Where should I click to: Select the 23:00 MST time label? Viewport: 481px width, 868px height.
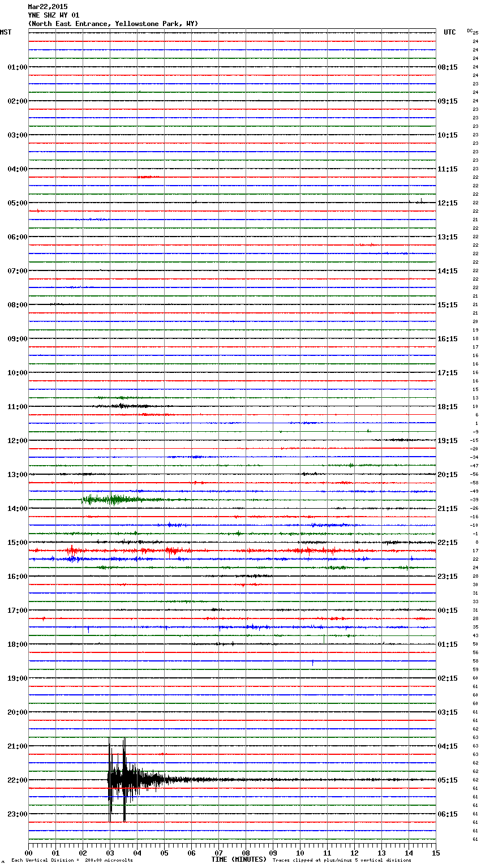[18, 814]
